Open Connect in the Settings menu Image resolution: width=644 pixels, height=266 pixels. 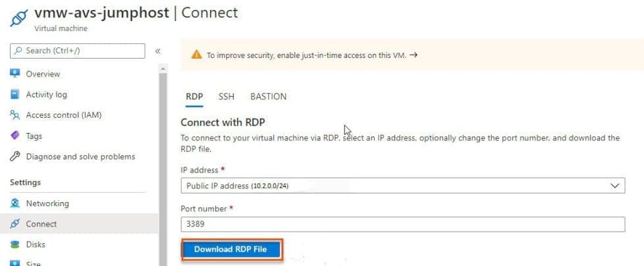coord(41,224)
